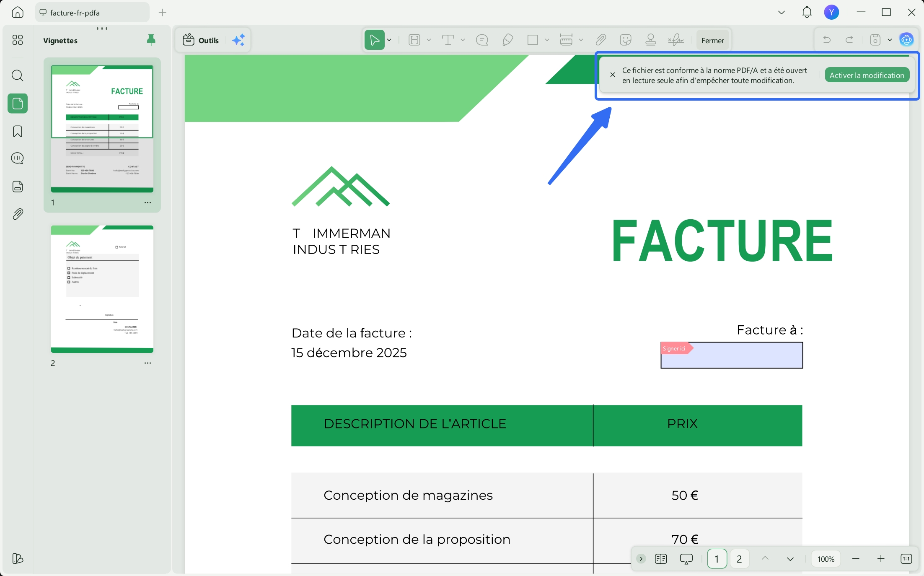Click the bottom-left sidebar layers icon

(18, 558)
